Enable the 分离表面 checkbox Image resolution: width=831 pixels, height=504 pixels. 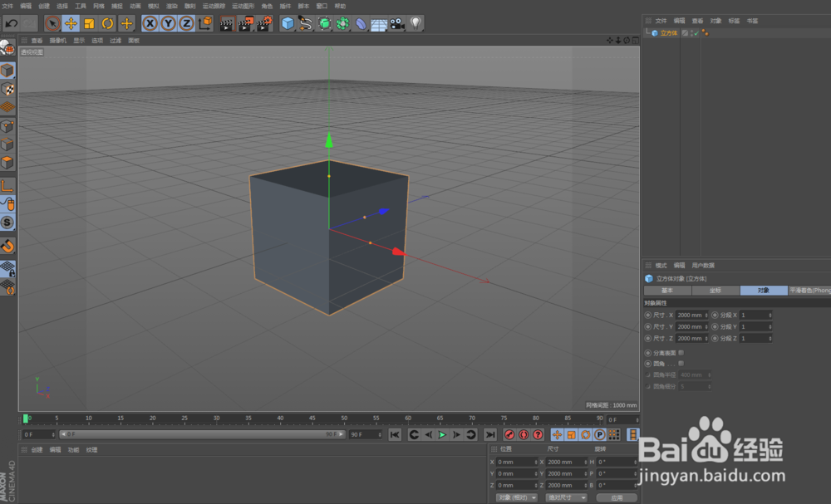point(681,353)
